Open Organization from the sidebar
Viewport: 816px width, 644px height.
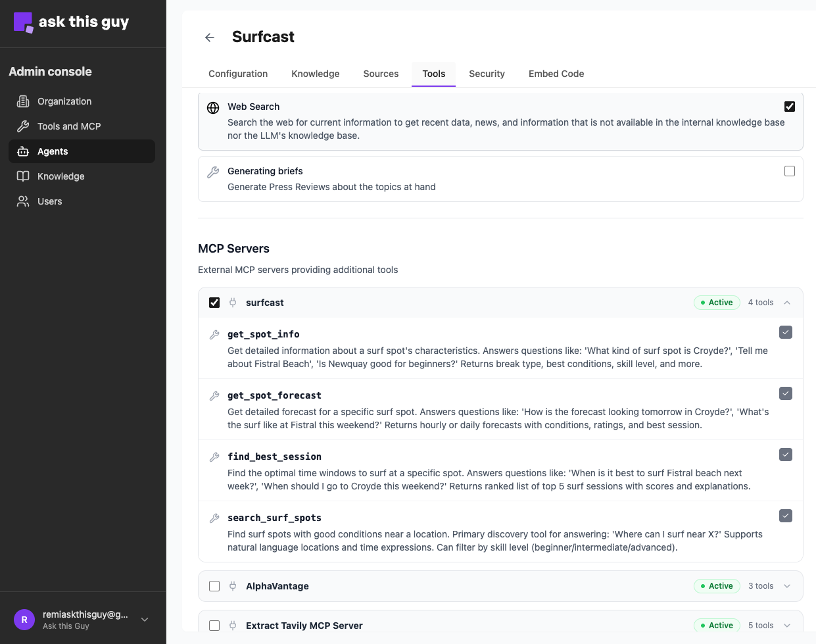64,101
